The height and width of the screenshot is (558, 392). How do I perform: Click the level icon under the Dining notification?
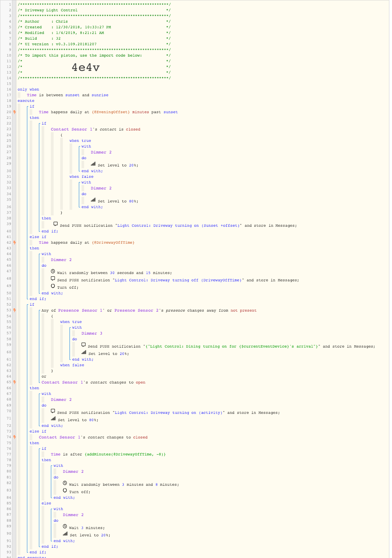point(84,353)
